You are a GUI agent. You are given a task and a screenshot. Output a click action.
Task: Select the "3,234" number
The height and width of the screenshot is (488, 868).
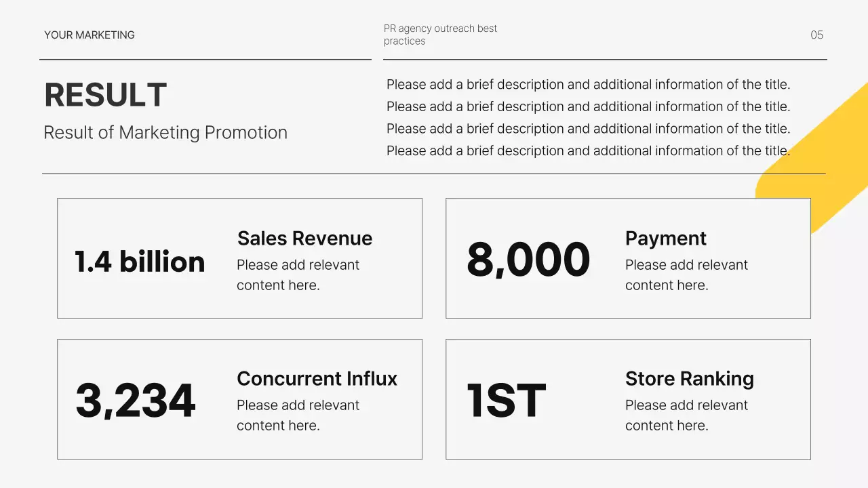coord(136,401)
